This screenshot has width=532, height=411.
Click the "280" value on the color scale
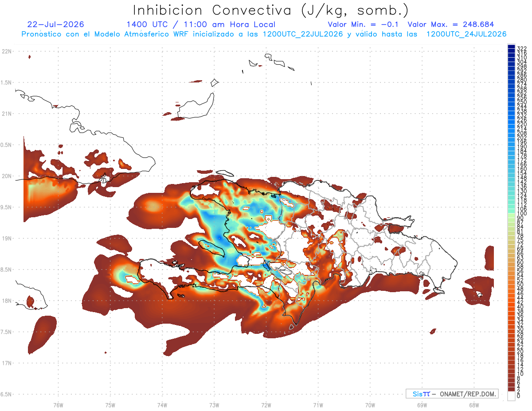point(522,79)
